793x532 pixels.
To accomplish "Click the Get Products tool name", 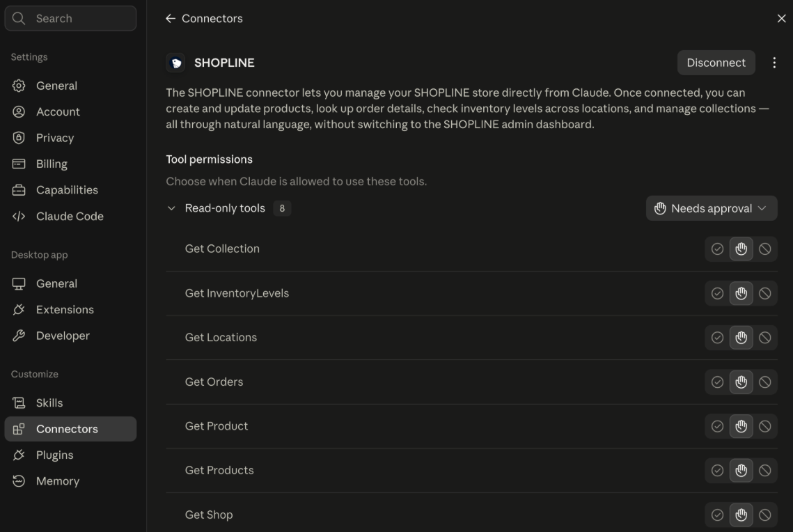I will click(219, 470).
